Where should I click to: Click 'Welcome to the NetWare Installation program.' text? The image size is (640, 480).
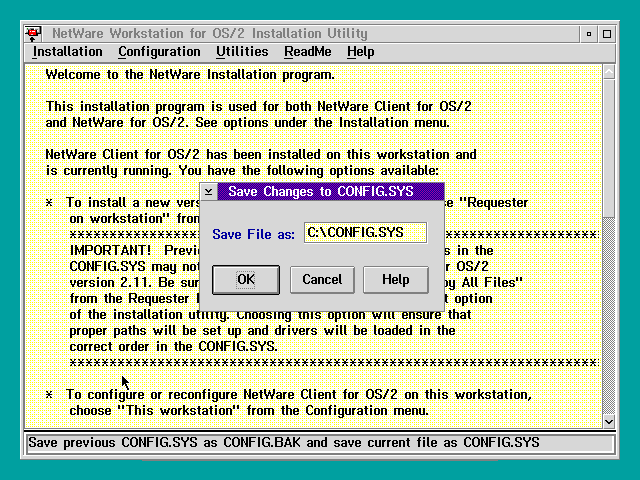pos(190,75)
